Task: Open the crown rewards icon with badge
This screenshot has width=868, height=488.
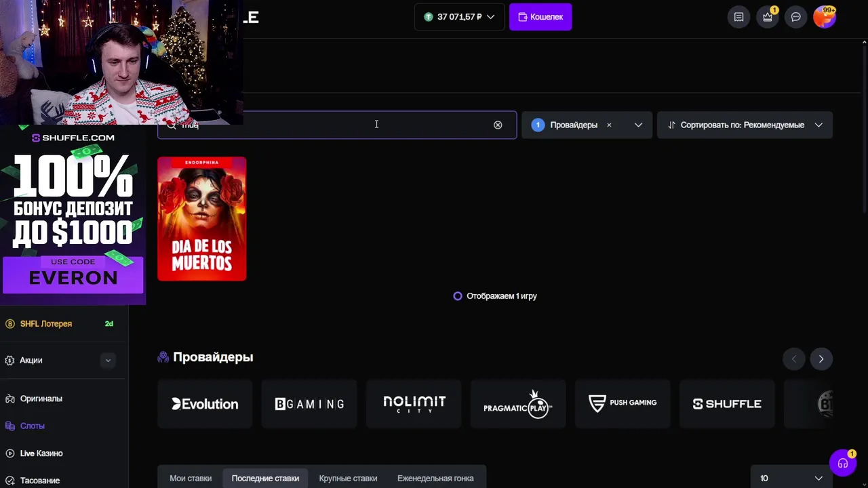Action: click(768, 17)
